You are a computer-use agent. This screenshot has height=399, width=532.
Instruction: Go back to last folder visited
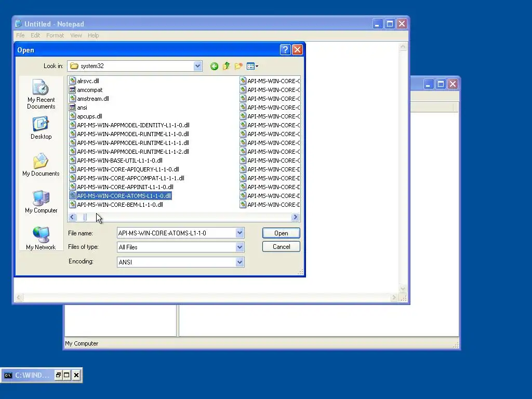point(214,66)
